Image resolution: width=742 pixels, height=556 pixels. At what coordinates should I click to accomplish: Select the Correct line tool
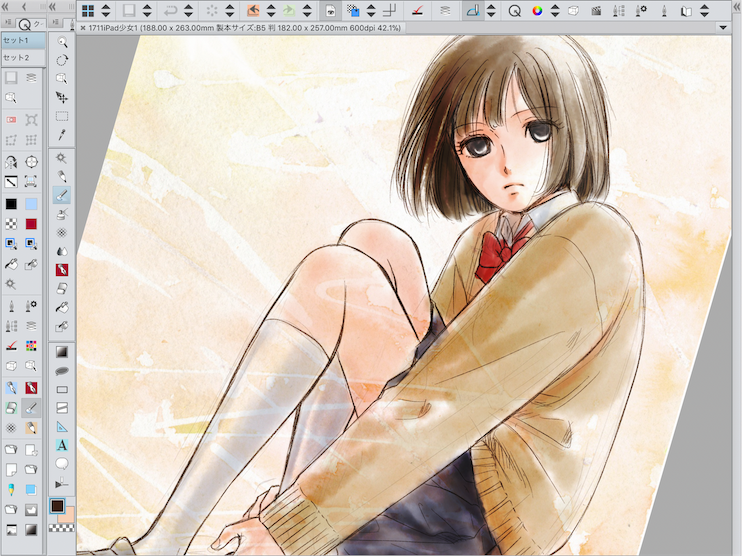(x=62, y=483)
